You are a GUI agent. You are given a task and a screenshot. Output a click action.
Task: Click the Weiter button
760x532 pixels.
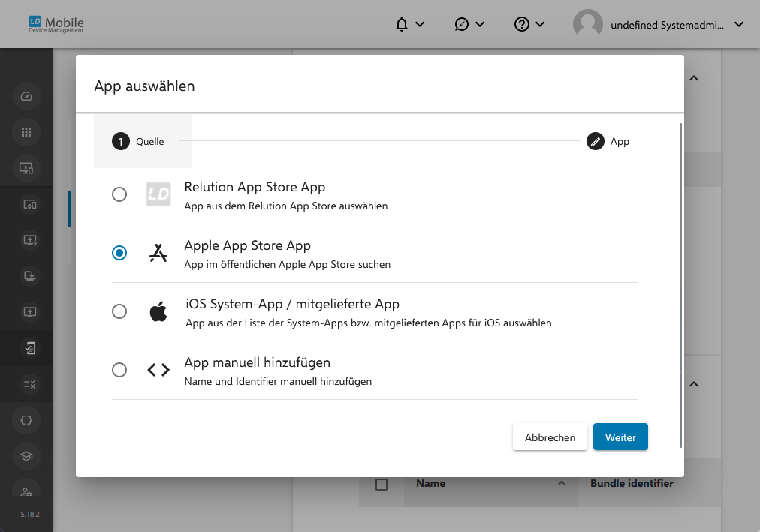pyautogui.click(x=620, y=437)
